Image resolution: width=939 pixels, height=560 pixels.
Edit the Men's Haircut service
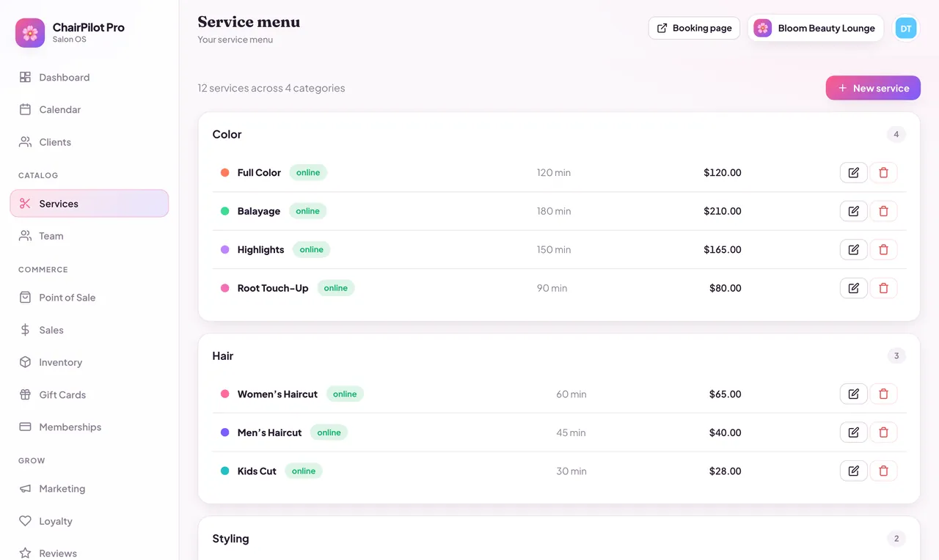pos(853,432)
